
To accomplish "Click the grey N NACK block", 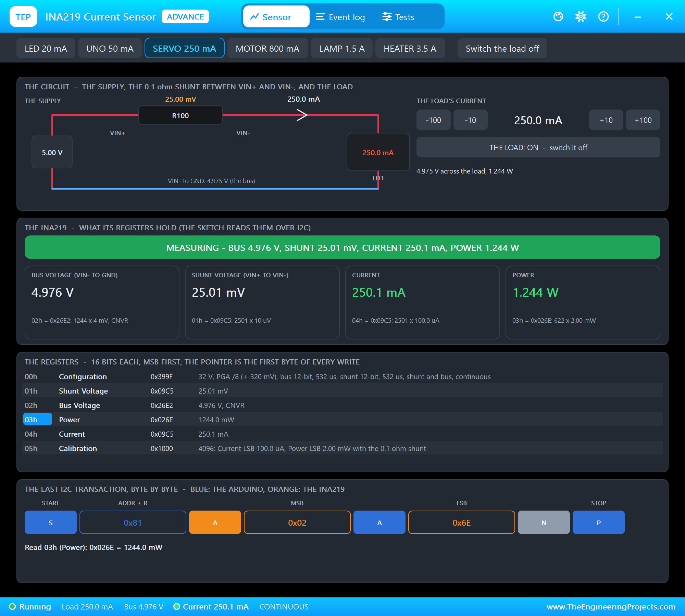I will [x=544, y=522].
